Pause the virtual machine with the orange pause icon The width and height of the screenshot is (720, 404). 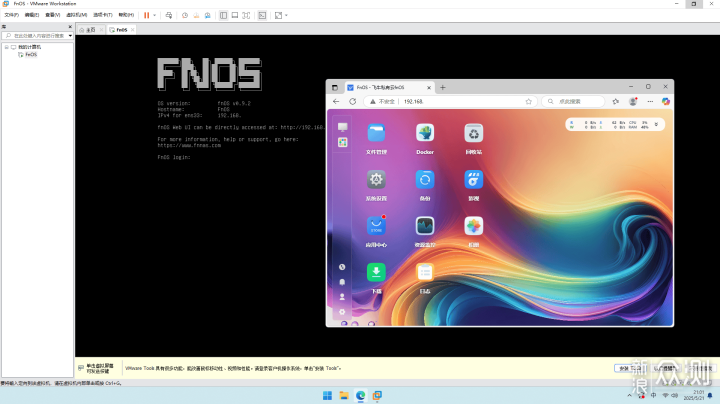tap(146, 15)
